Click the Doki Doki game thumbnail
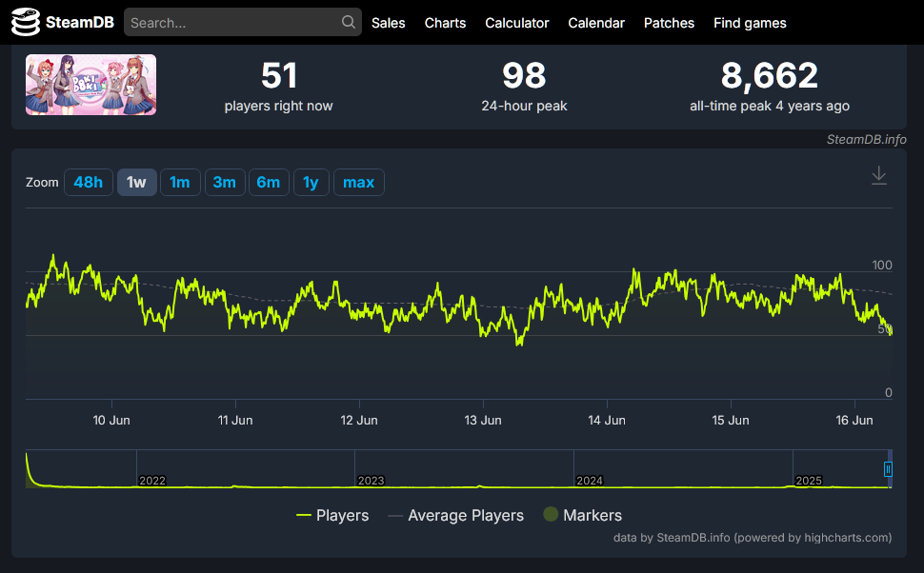This screenshot has width=924, height=573. pyautogui.click(x=90, y=85)
